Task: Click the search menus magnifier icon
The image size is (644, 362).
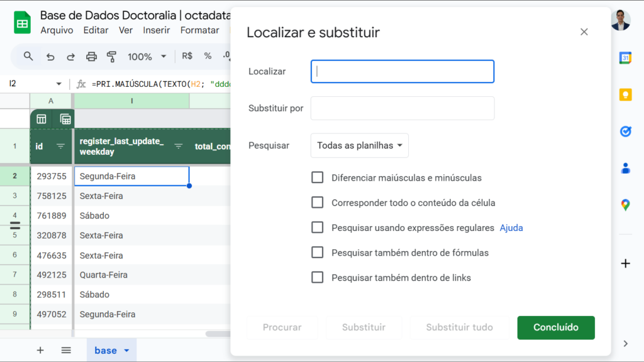Action: coord(28,57)
